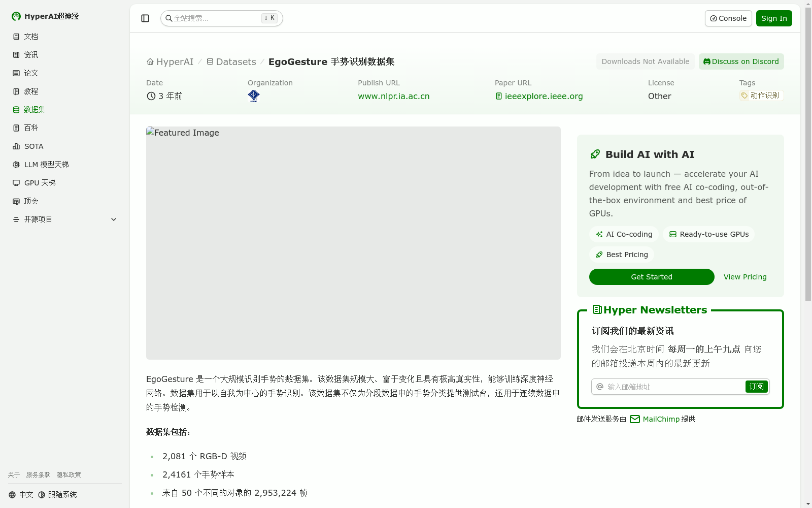Click the Featured Image placeholder
The width and height of the screenshot is (812, 508).
point(353,243)
